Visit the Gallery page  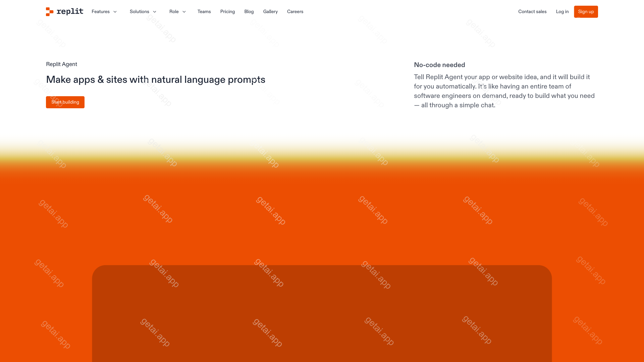tap(270, 12)
